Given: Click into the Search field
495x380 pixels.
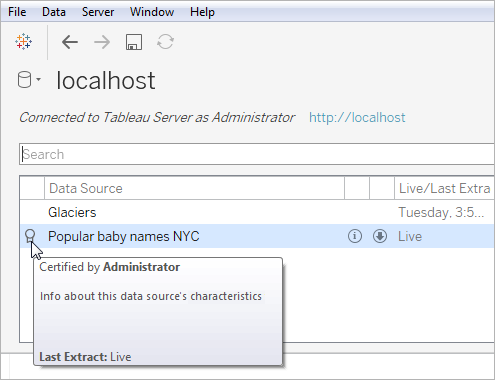Looking at the screenshot, I should pos(257,154).
